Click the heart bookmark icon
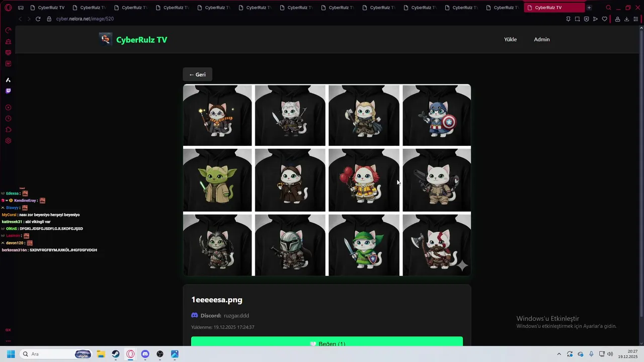 click(604, 19)
